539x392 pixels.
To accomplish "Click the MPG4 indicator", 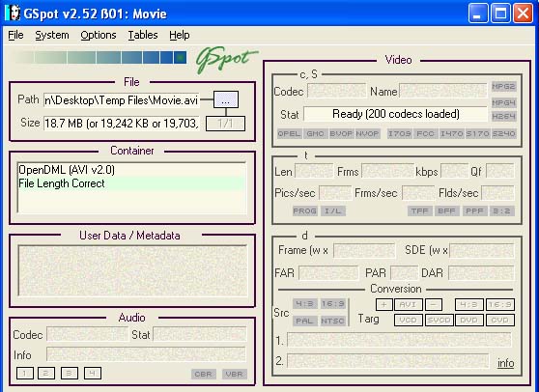I will point(503,102).
